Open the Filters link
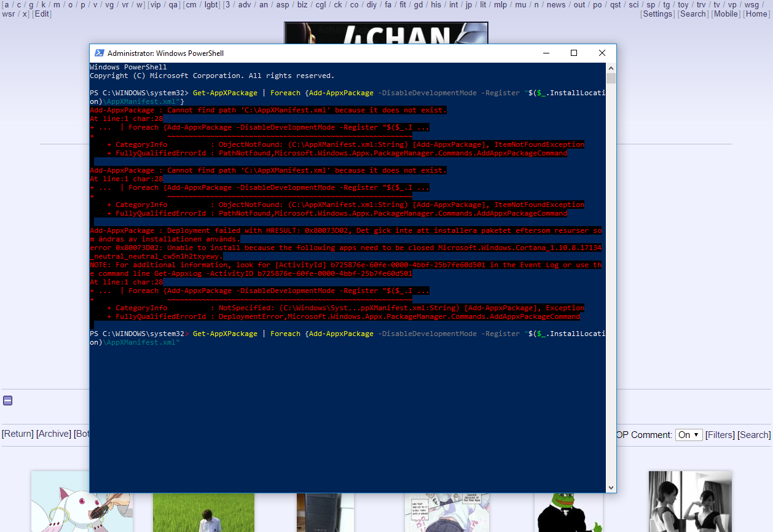The image size is (773, 532). click(720, 435)
